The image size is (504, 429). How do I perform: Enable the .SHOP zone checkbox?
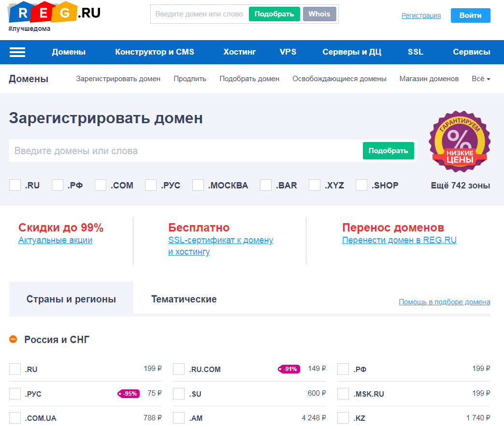tap(361, 185)
